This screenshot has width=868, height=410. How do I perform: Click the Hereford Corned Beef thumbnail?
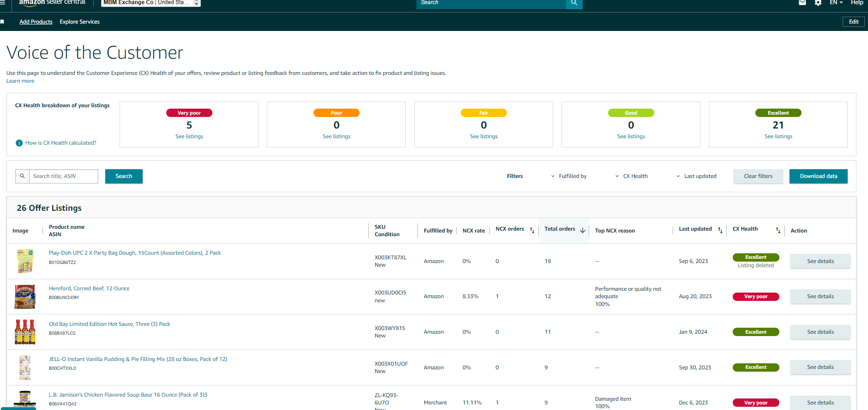[x=25, y=297]
